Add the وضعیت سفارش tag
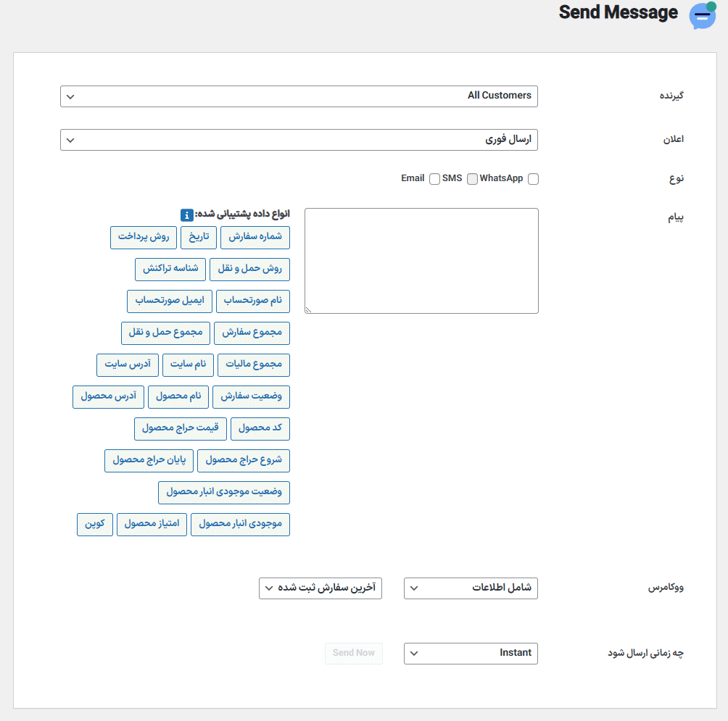The width and height of the screenshot is (728, 721). pyautogui.click(x=251, y=397)
